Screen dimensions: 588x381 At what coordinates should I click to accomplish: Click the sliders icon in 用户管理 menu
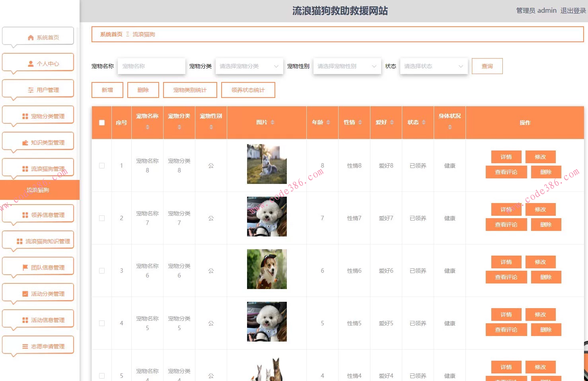pos(31,90)
